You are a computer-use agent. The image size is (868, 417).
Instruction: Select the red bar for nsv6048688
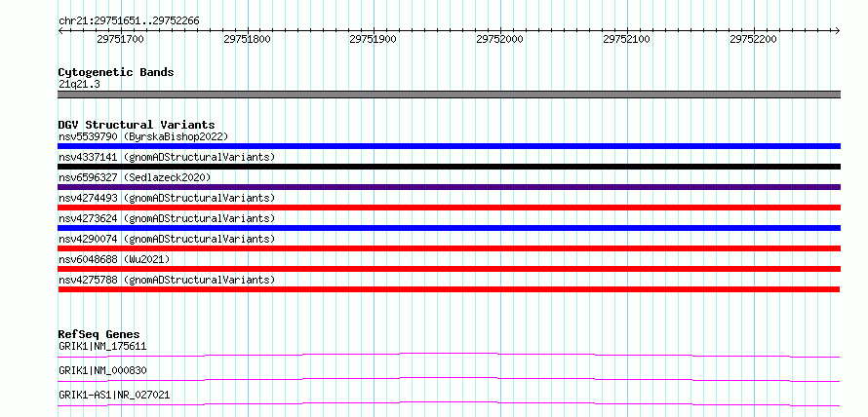pyautogui.click(x=449, y=269)
